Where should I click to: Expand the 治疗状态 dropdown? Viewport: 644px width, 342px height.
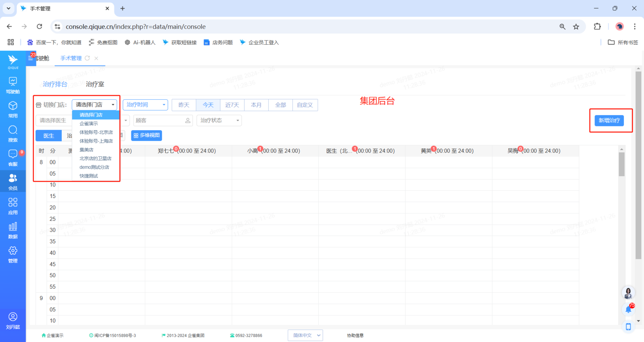coord(219,120)
